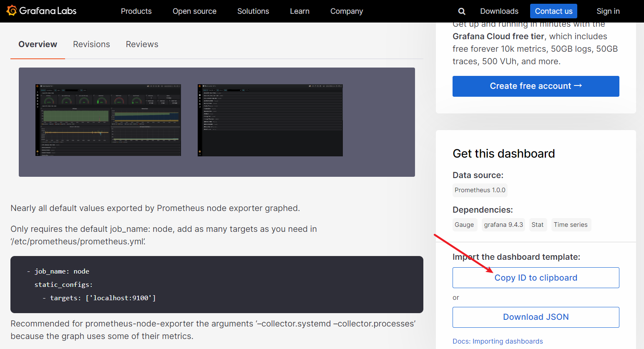This screenshot has height=349, width=644.
Task: Click the targets localhost:9100 code line
Action: 99,298
